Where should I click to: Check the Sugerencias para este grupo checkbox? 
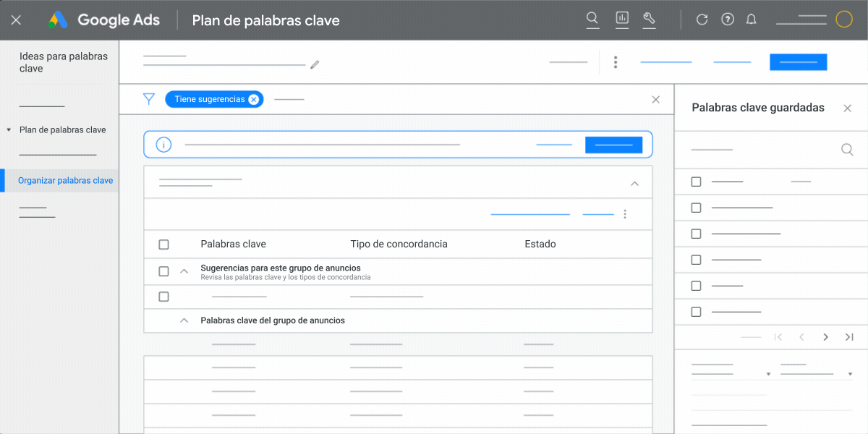163,271
